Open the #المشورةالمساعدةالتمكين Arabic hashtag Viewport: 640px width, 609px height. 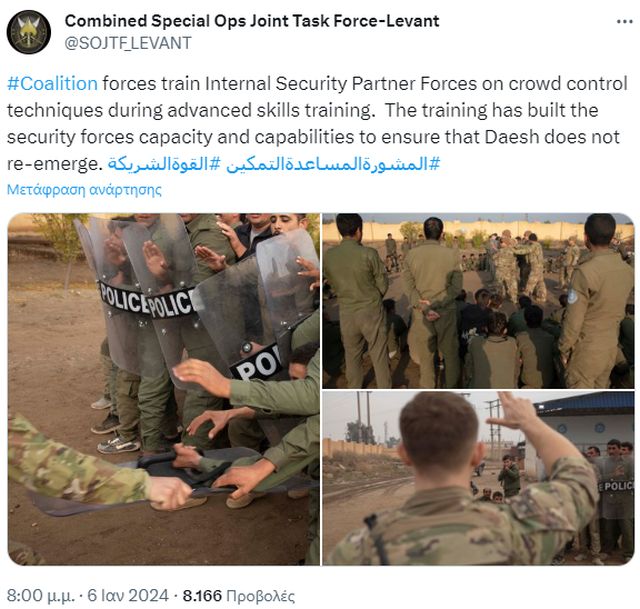pyautogui.click(x=333, y=164)
